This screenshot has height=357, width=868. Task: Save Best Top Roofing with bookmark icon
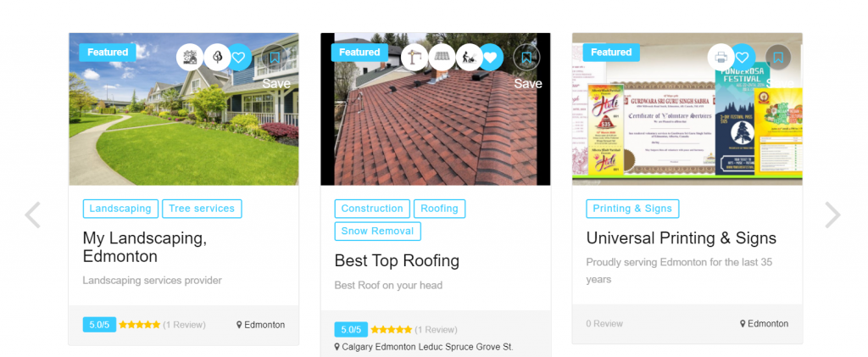tap(526, 58)
